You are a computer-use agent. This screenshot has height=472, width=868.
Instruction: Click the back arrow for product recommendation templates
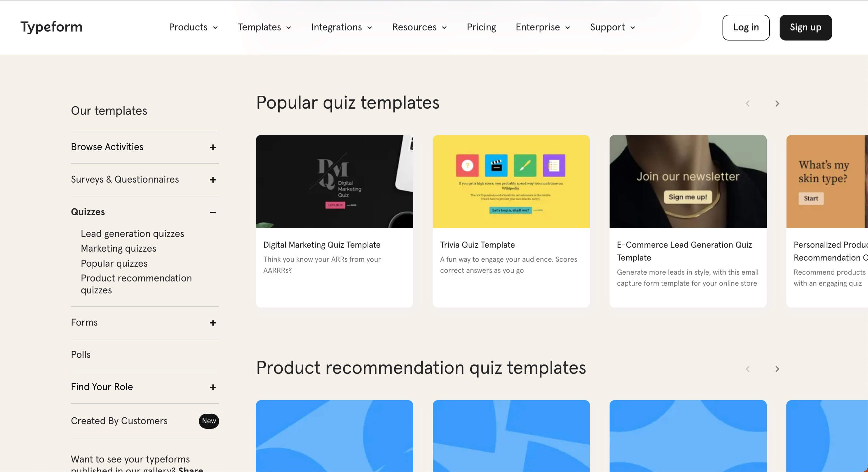(x=748, y=369)
